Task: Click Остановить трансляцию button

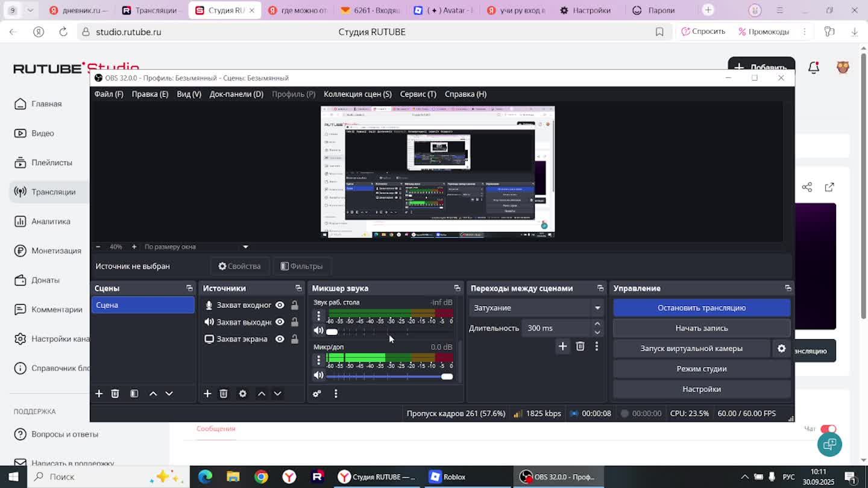Action: 702,308
